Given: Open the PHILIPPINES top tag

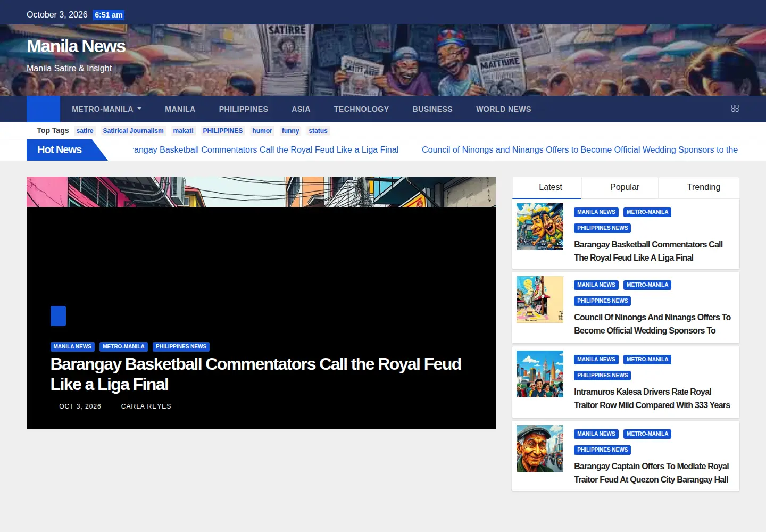Looking at the screenshot, I should point(223,131).
